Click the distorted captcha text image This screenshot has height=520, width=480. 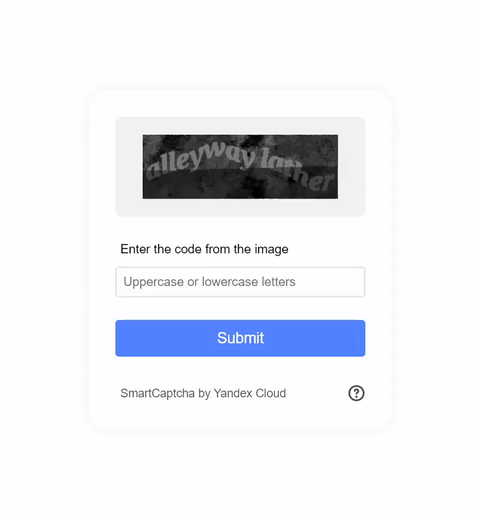240,167
